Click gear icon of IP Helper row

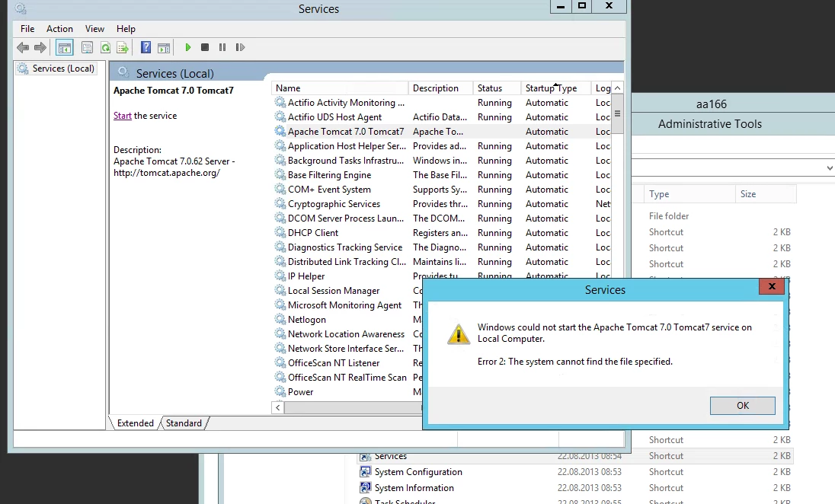(x=280, y=276)
